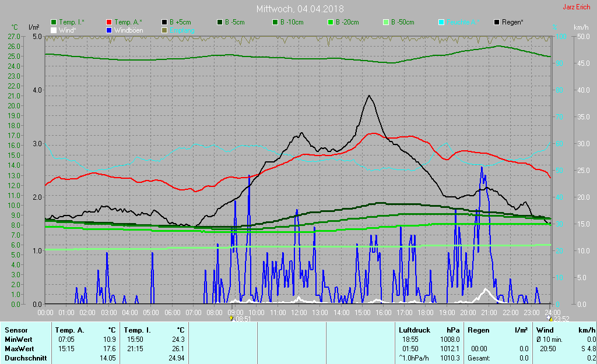Image resolution: width=597 pixels, height=364 pixels.
Task: Click the 08:51 marker below the time axis
Action: click(240, 319)
